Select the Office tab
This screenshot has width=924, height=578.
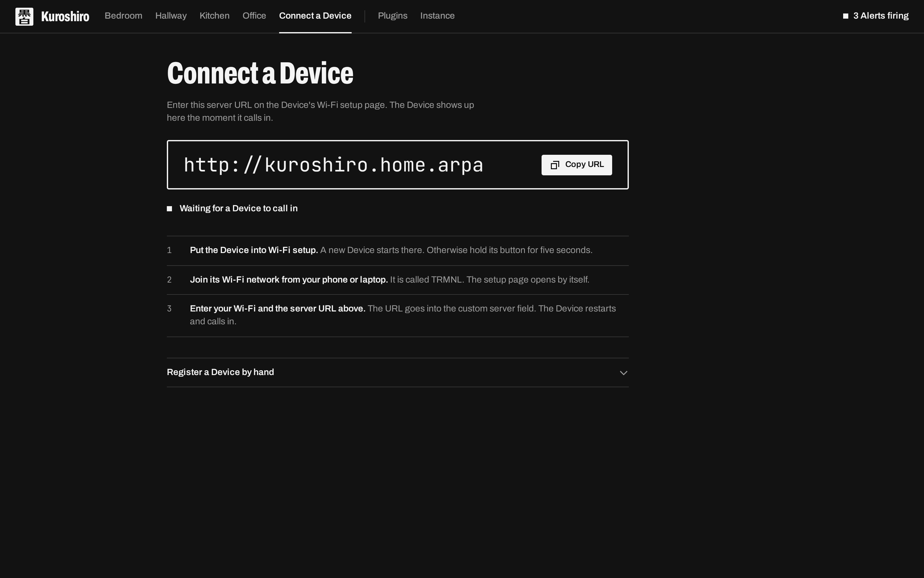pyautogui.click(x=254, y=16)
